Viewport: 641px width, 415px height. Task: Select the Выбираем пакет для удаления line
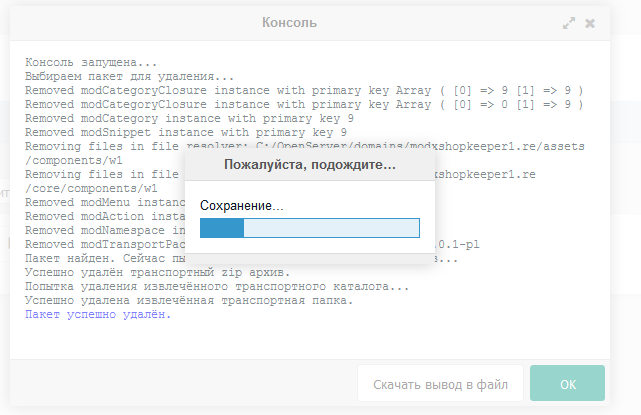130,76
